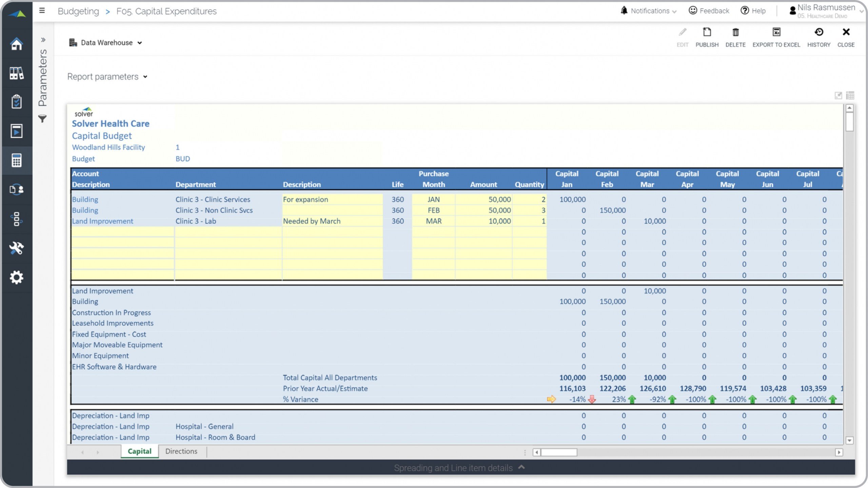Open the Notifications dropdown
868x488 pixels.
click(650, 11)
